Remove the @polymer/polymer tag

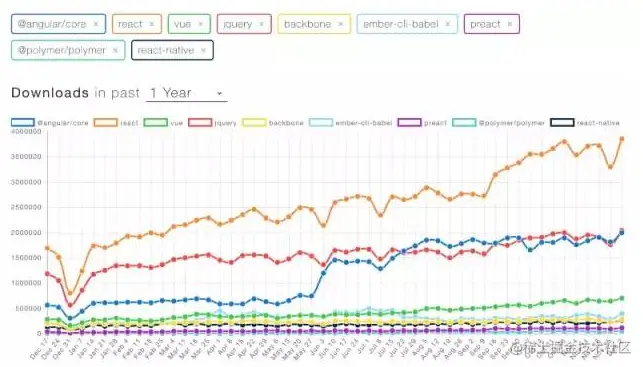pyautogui.click(x=115, y=50)
